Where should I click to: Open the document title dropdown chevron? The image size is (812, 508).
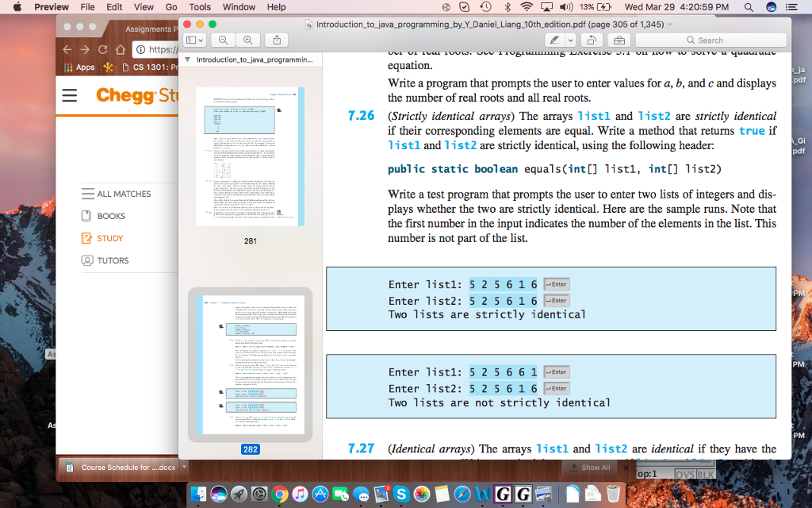[x=669, y=25]
